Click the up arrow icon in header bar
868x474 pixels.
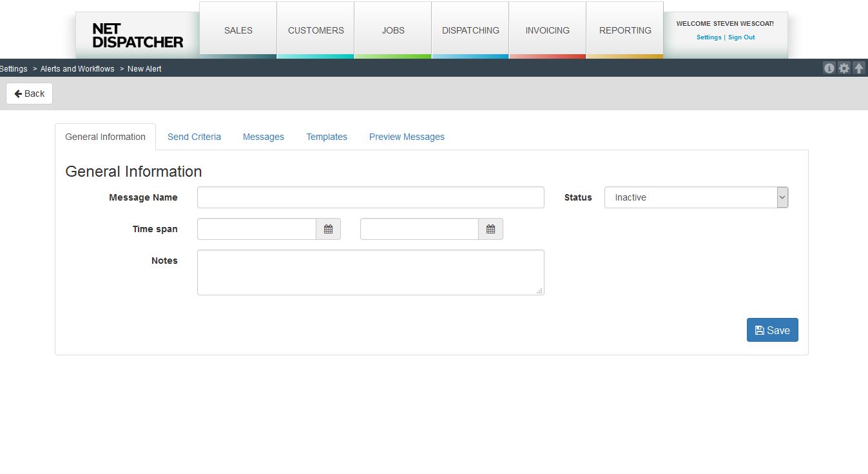tap(859, 68)
